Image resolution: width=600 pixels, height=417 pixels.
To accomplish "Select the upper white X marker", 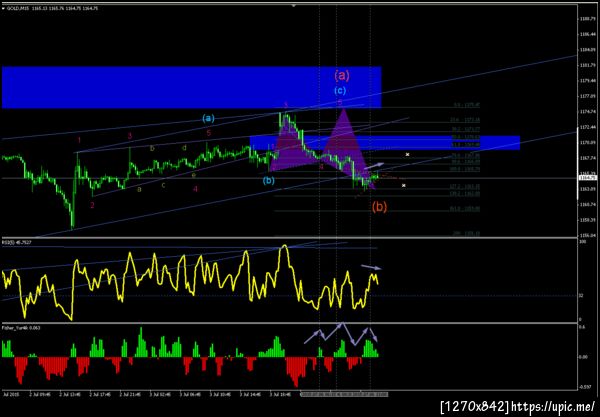I will pos(408,154).
